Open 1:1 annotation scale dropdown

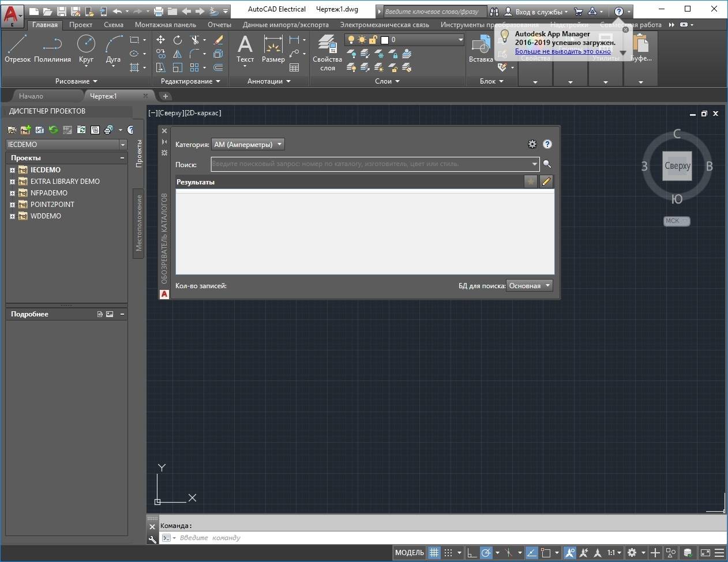(x=614, y=552)
